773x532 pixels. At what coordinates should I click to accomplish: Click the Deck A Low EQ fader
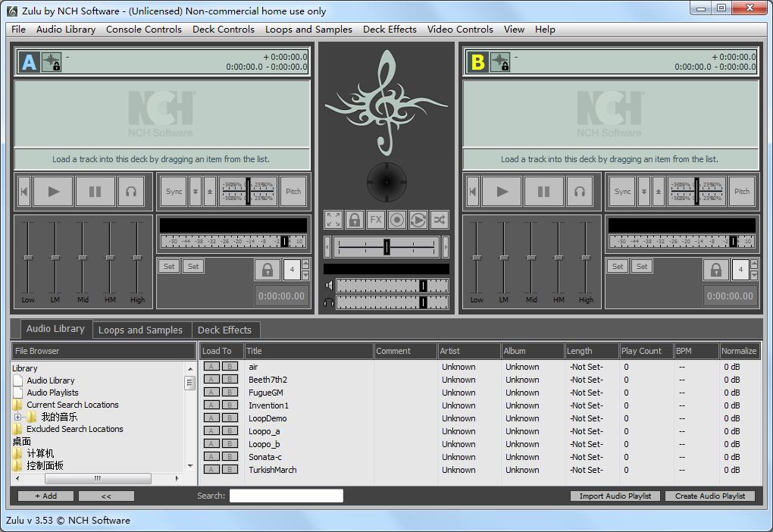(28, 258)
